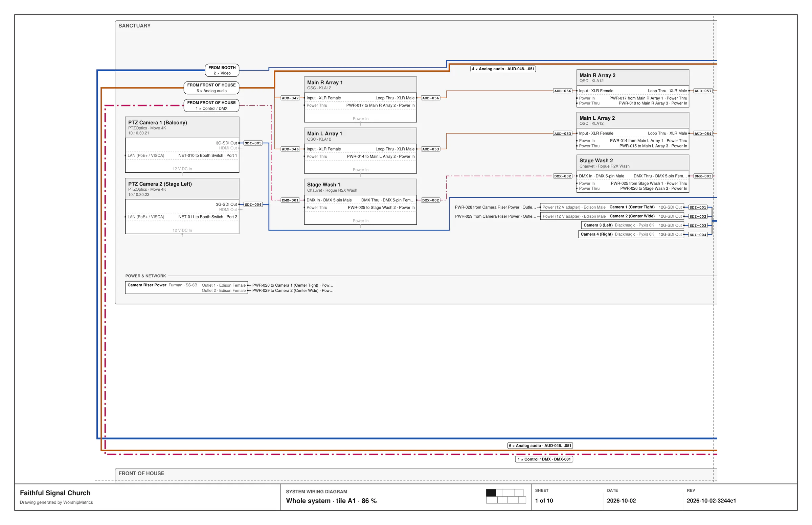This screenshot has height=525, width=812.
Task: Click NET-011 to Booth Switch Port 2 text
Action: (x=207, y=217)
